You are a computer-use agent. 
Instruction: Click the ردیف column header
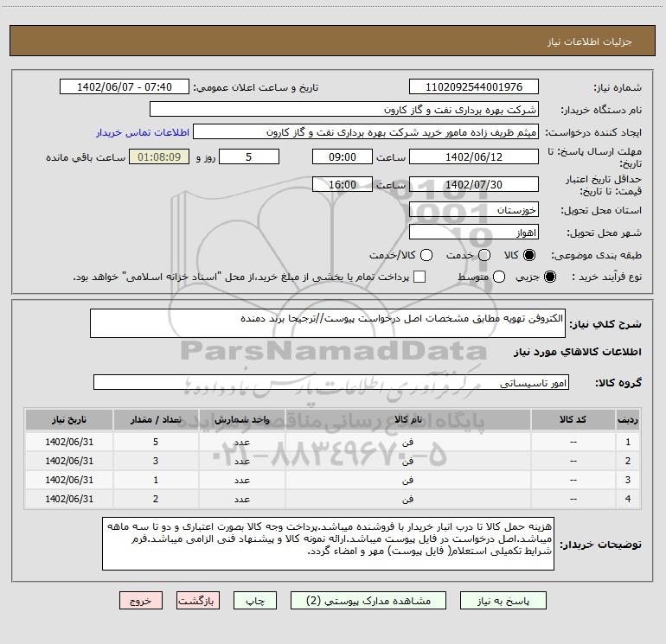(628, 419)
